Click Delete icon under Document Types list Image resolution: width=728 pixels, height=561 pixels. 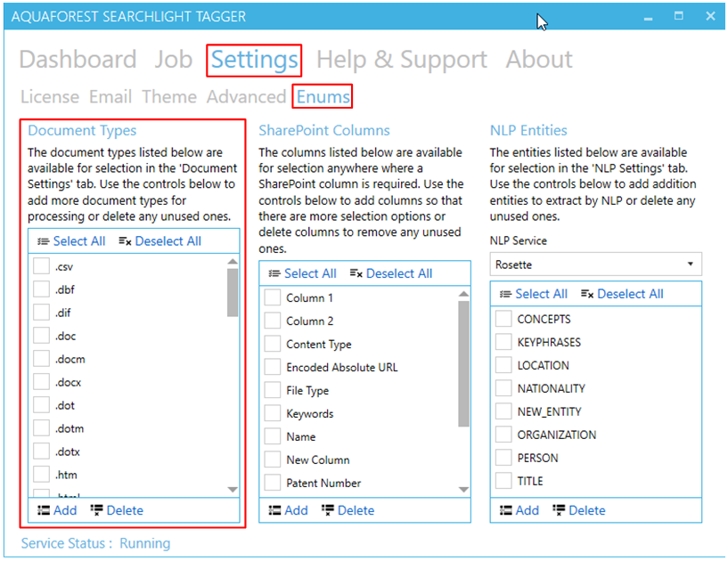[97, 510]
